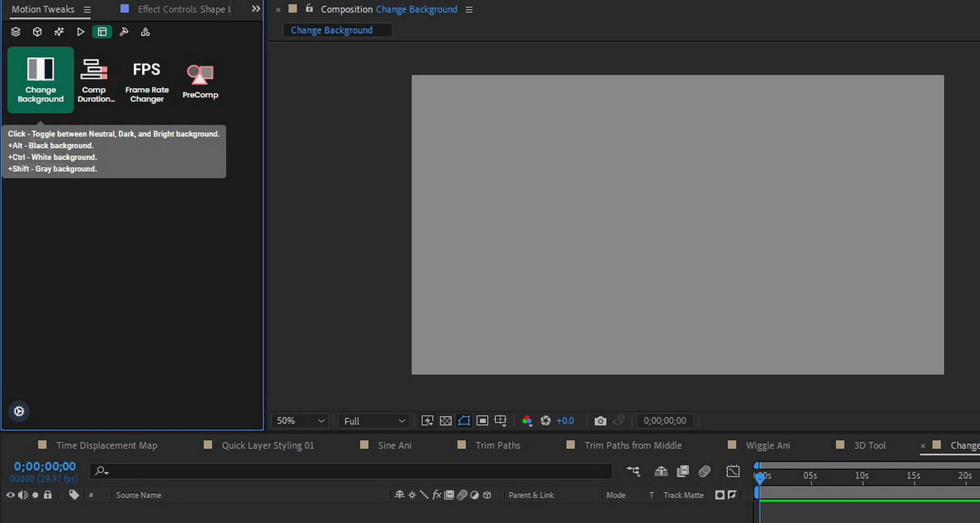The image size is (980, 523).
Task: Select the layers category icon in Motion Tweaks
Action: [x=16, y=31]
